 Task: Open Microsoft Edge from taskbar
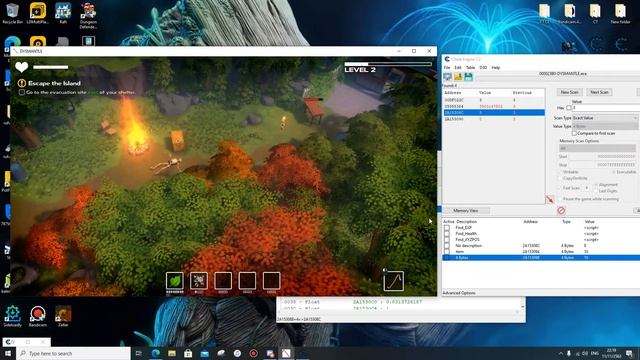pyautogui.click(x=156, y=353)
